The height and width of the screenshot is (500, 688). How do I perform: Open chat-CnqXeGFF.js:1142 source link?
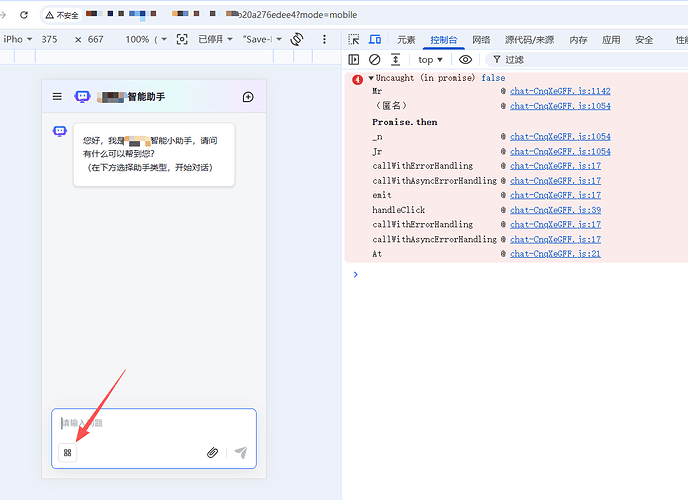click(560, 91)
